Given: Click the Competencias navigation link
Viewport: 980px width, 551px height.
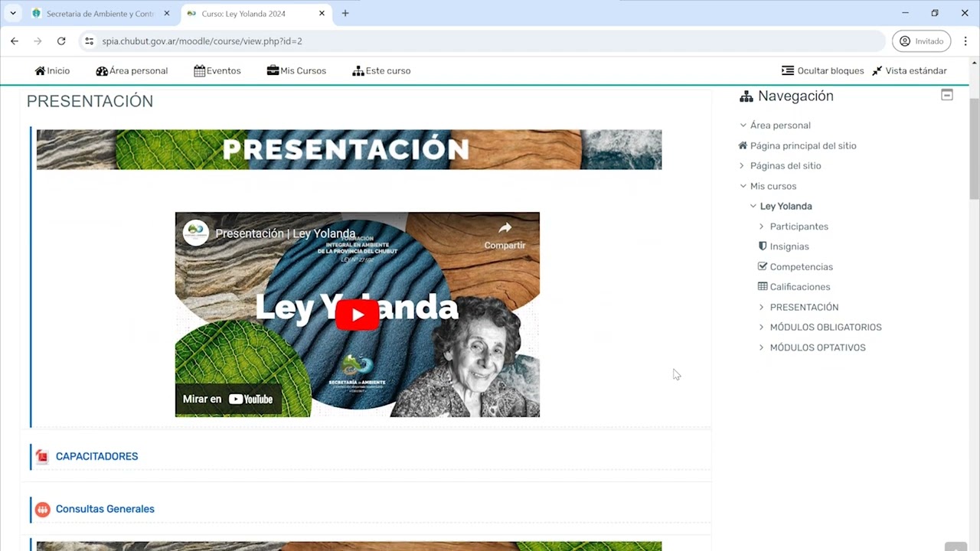Looking at the screenshot, I should point(802,266).
